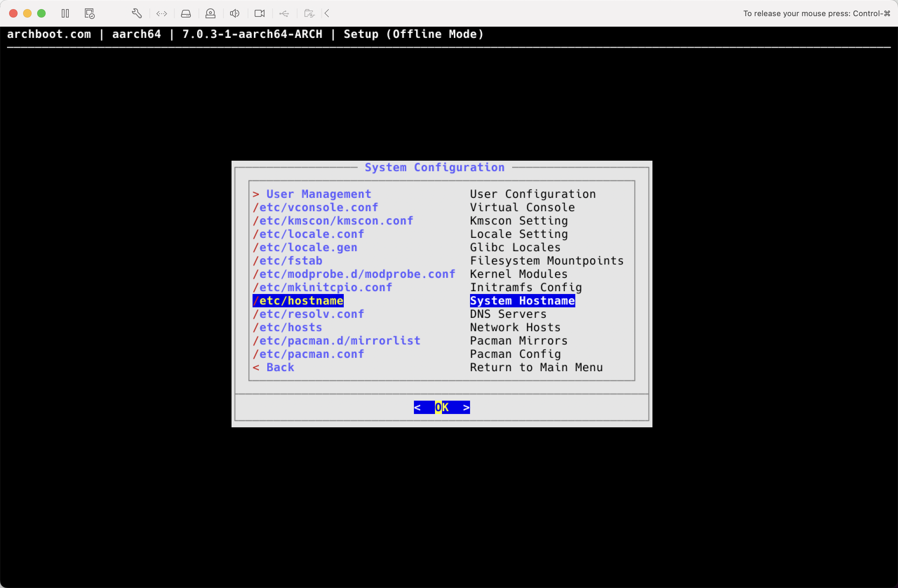Image resolution: width=898 pixels, height=588 pixels.
Task: Select /etc/fstab entry
Action: [288, 261]
